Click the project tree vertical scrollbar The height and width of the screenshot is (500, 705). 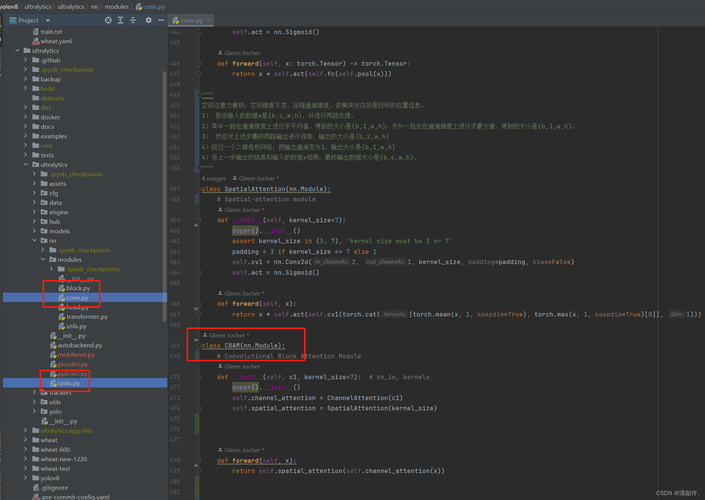[x=165, y=196]
